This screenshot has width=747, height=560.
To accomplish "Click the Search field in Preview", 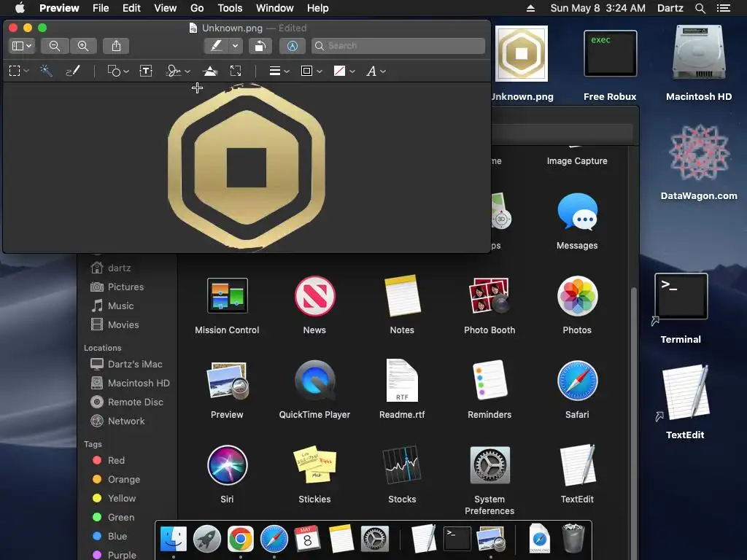I will pos(398,46).
